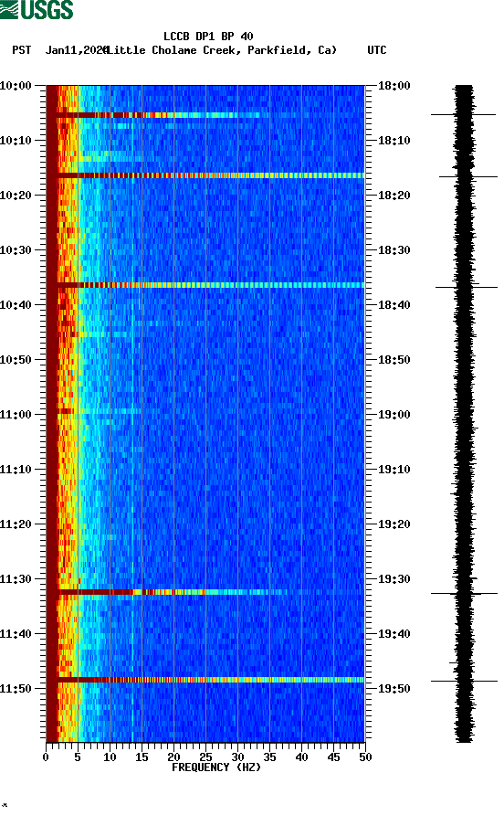Click the broadband event band near 10:36
The height and width of the screenshot is (815, 504).
(205, 285)
